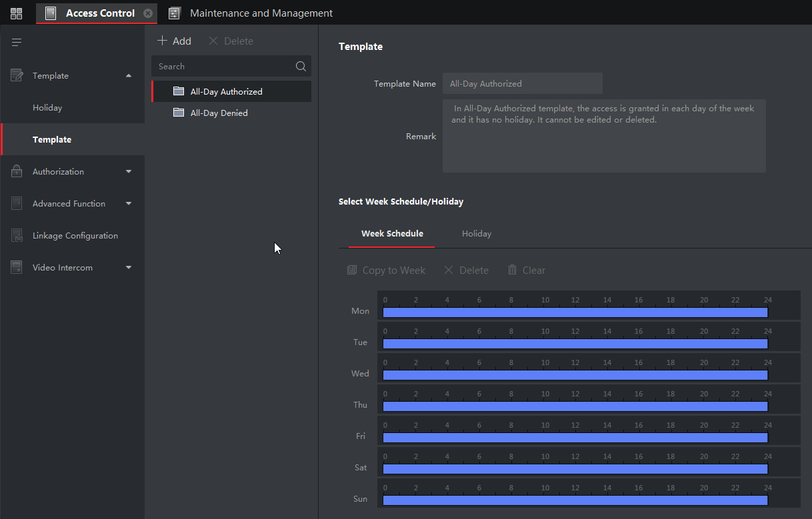Screen dimensions: 812x519
Task: Open Holiday in the left sidebar
Action: point(47,108)
